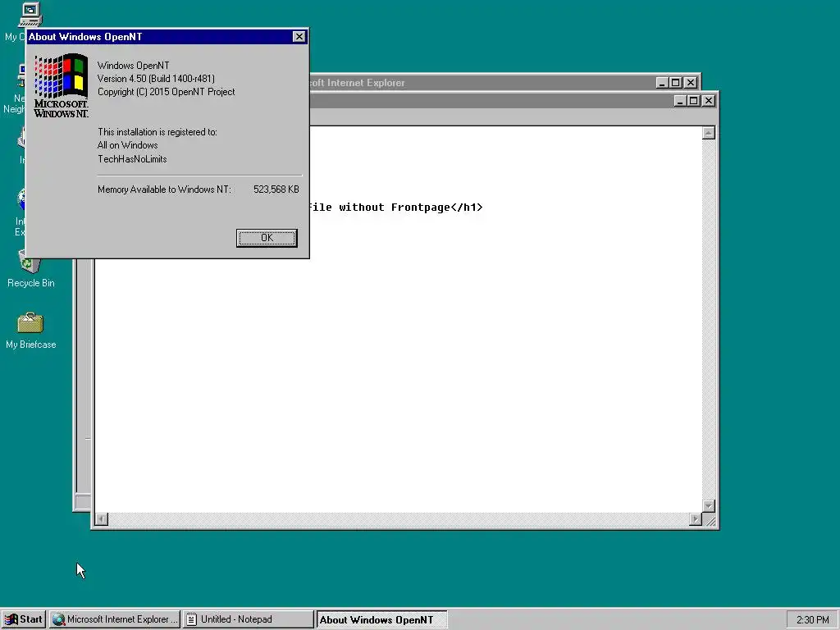The width and height of the screenshot is (840, 630).
Task: Select the My Briefcase desktop icon
Action: (30, 331)
